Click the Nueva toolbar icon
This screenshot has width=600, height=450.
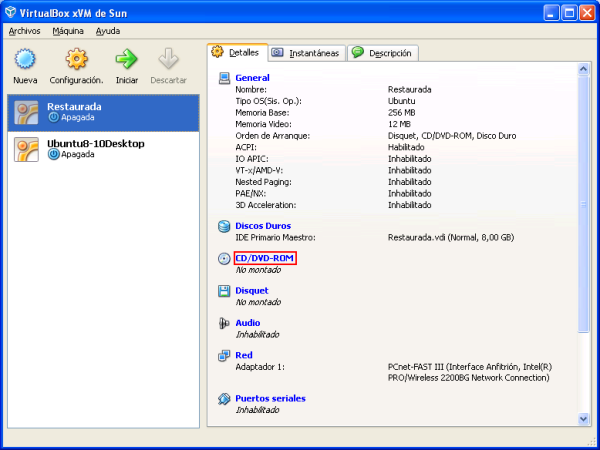tap(25, 61)
